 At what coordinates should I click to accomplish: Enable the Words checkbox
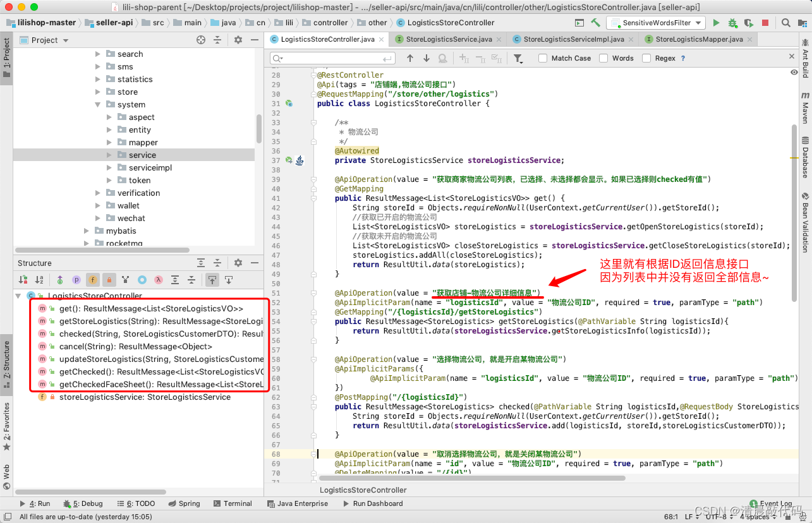(603, 58)
